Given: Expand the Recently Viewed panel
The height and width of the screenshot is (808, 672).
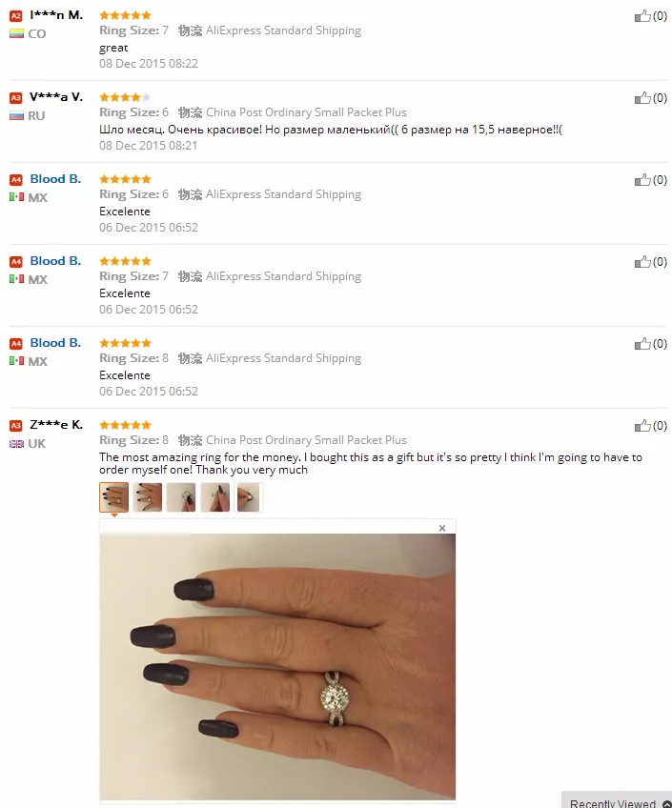Looking at the screenshot, I should 617,802.
